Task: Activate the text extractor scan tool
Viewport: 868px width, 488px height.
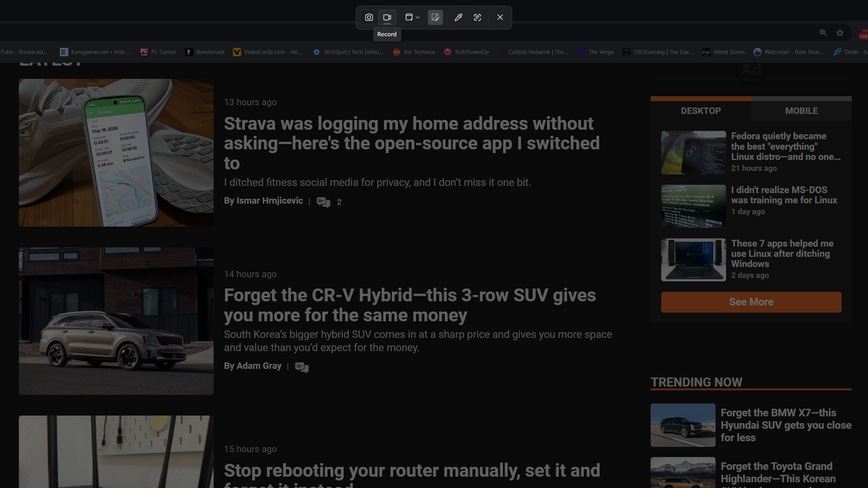Action: coord(477,17)
